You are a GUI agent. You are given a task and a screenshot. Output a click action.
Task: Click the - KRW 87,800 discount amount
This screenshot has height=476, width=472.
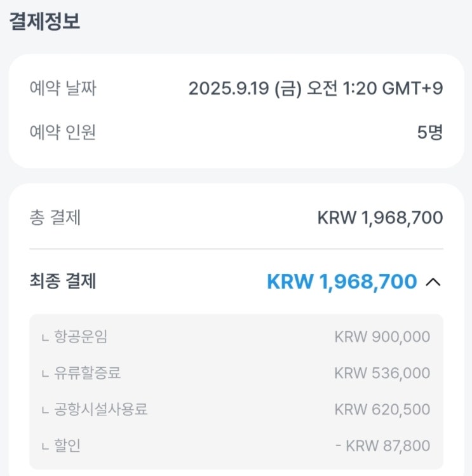[382, 446]
